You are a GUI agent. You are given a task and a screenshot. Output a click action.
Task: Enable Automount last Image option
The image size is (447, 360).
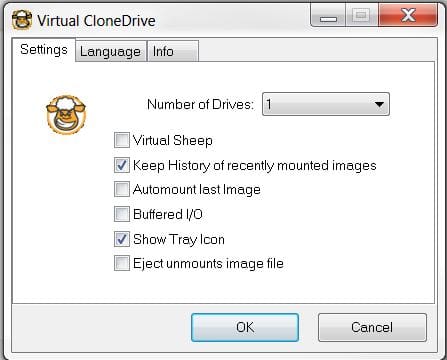[x=122, y=189]
